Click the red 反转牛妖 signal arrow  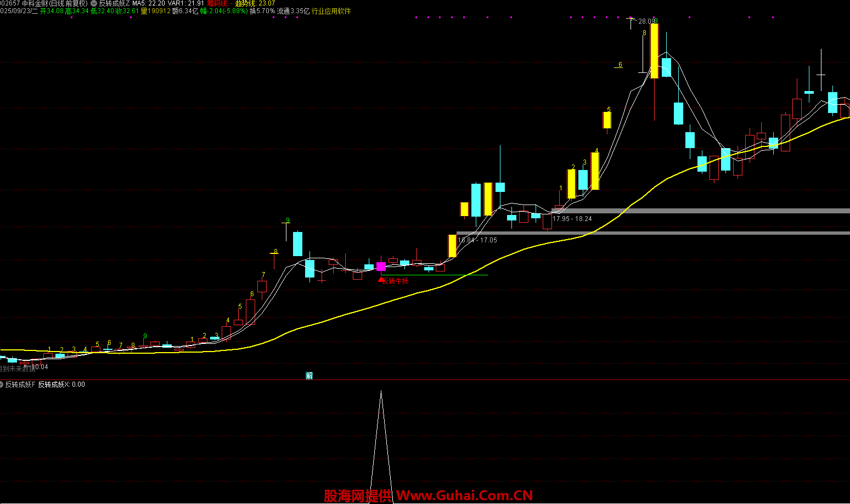(381, 280)
